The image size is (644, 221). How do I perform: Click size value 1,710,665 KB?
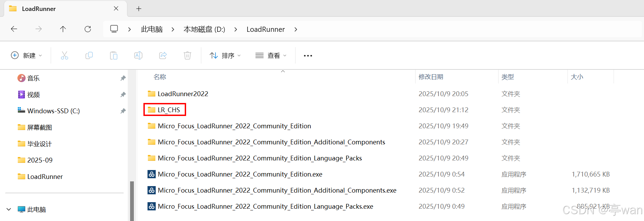[591, 174]
